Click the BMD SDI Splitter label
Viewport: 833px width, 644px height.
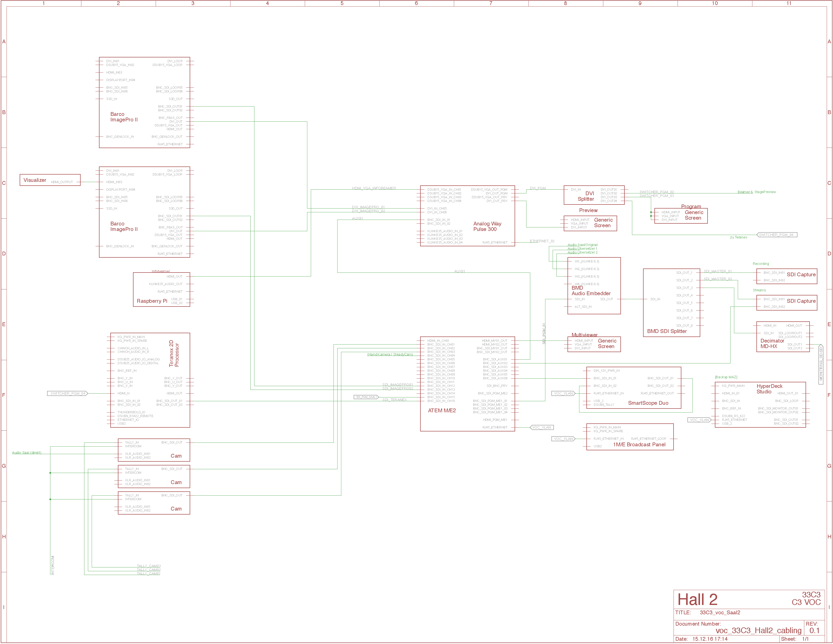[667, 331]
